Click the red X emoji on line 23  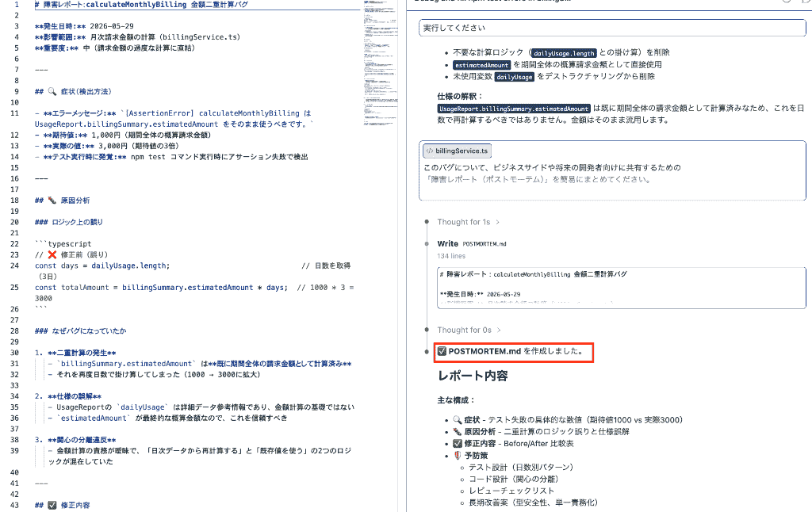click(52, 254)
